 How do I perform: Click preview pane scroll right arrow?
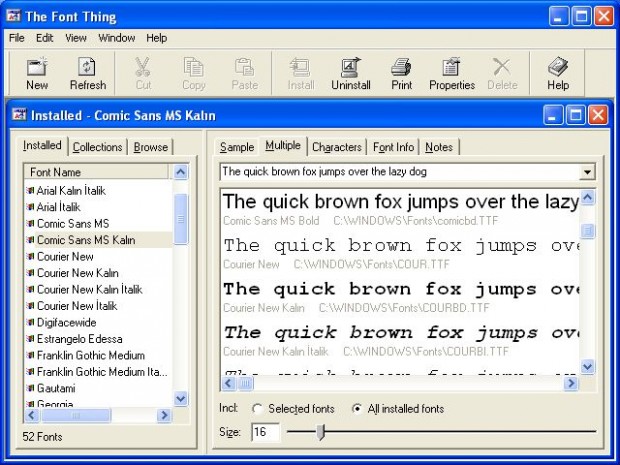pyautogui.click(x=571, y=383)
